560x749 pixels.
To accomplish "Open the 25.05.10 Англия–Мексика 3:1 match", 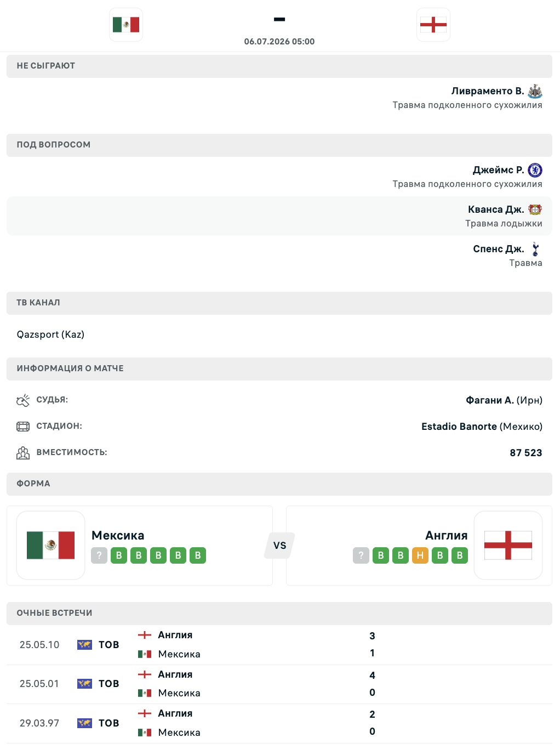I will point(279,645).
